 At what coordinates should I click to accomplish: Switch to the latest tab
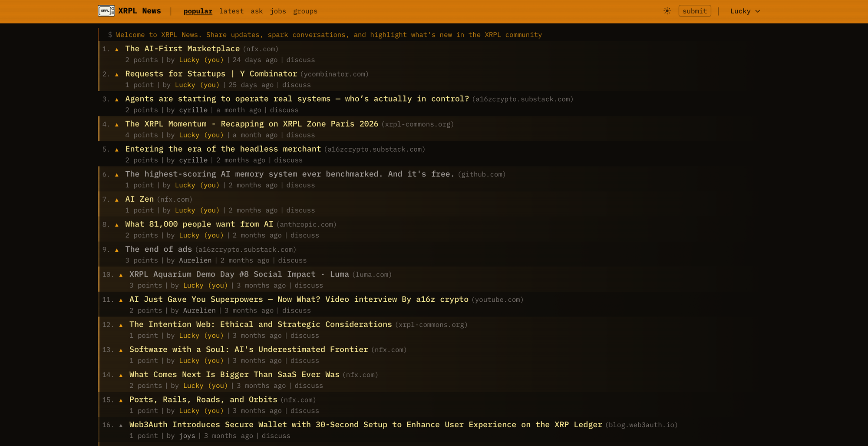[x=231, y=11]
